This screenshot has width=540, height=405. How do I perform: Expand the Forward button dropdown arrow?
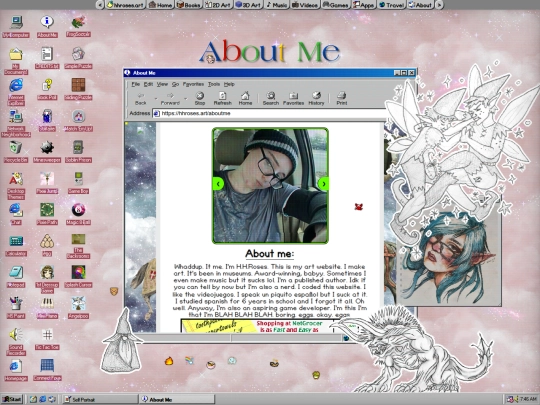tap(186, 98)
